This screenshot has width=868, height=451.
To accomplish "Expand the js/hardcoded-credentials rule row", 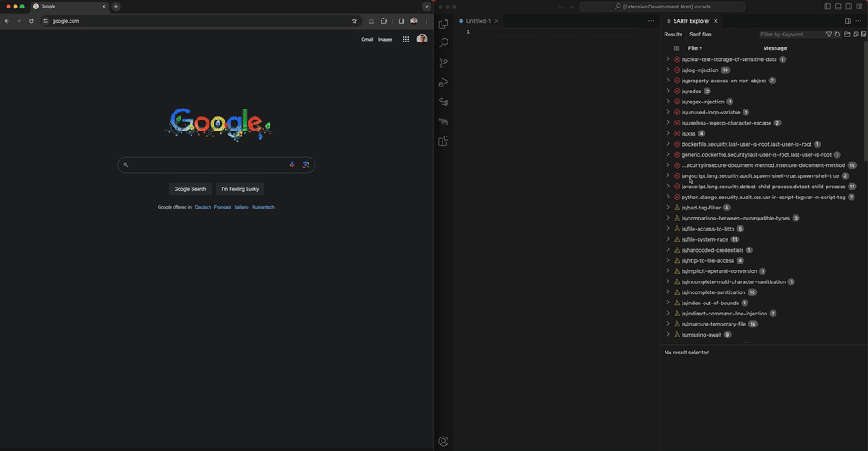I will 668,249.
